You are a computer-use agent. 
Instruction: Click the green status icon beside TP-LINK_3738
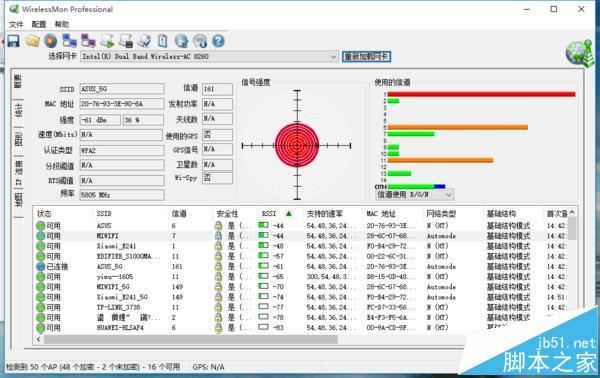41,307
